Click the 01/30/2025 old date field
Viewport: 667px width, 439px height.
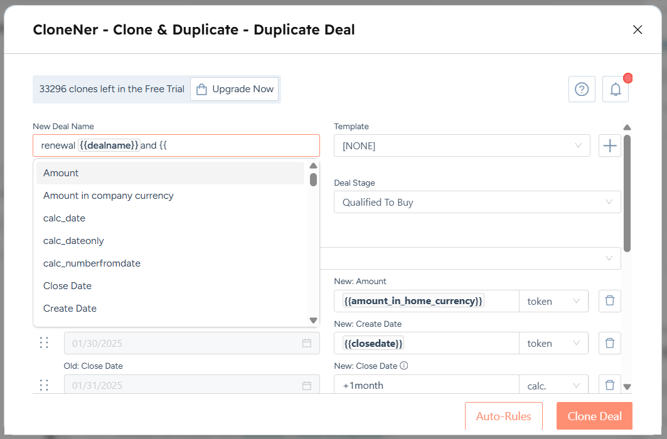pyautogui.click(x=191, y=343)
